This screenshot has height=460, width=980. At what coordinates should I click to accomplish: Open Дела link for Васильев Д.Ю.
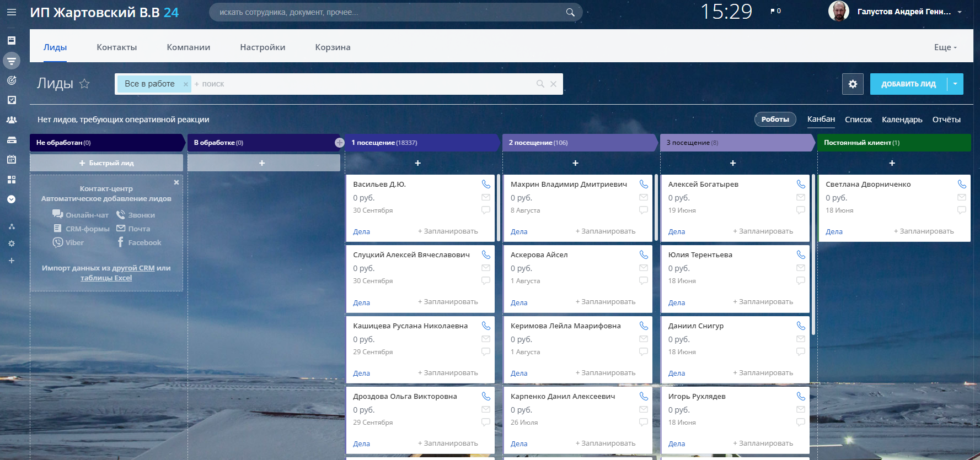(361, 232)
